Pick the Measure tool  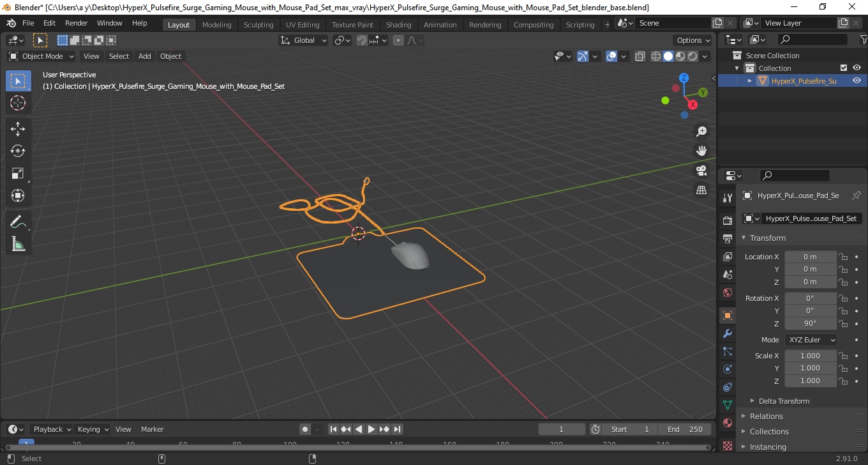click(18, 244)
